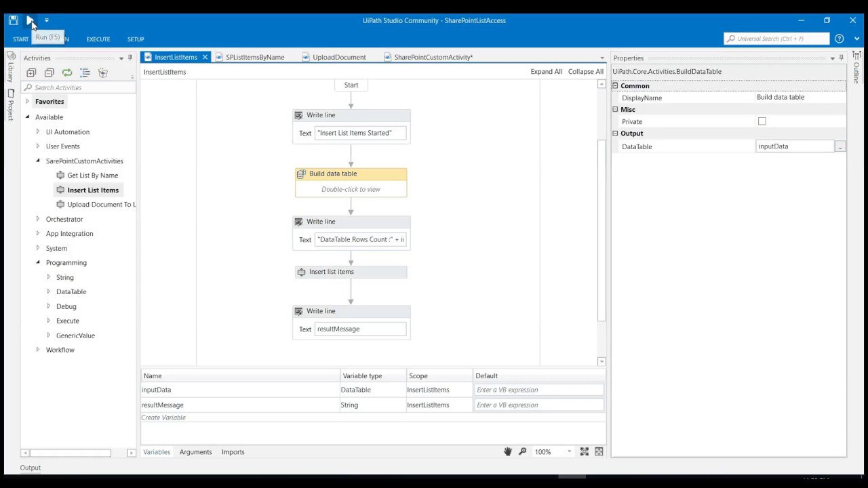Collapse the Output properties section

[616, 134]
